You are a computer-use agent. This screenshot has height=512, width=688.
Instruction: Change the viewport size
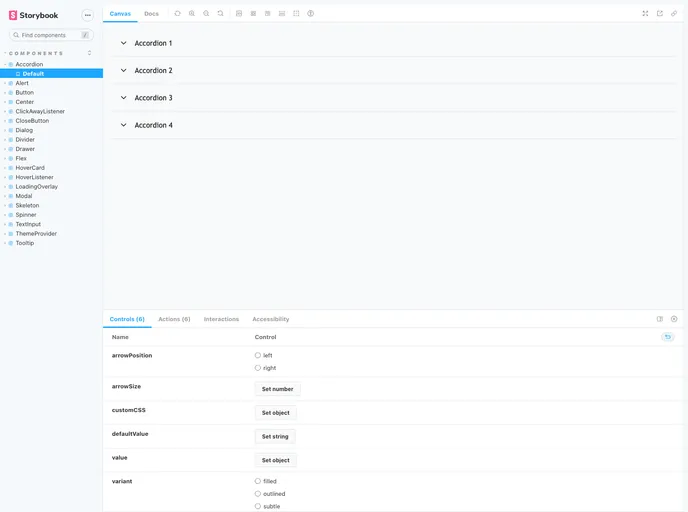[x=267, y=14]
